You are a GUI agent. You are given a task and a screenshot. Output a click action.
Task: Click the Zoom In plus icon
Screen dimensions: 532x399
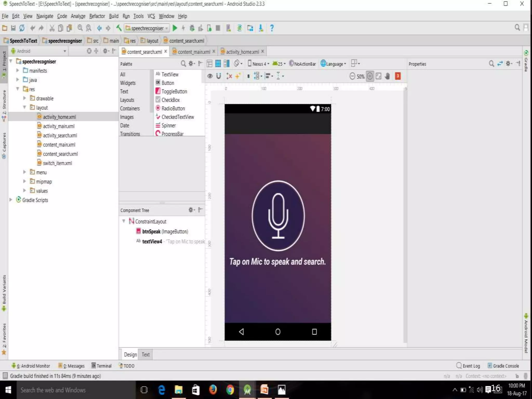tap(370, 76)
